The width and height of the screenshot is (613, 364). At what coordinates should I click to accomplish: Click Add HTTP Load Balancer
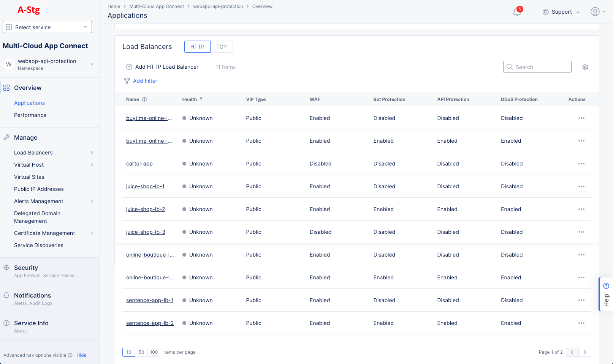pyautogui.click(x=162, y=67)
